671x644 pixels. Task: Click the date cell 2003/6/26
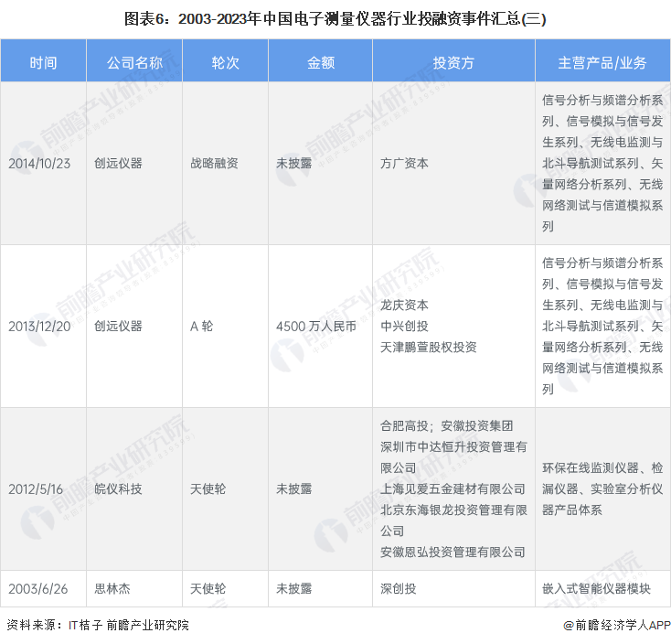[x=35, y=588]
